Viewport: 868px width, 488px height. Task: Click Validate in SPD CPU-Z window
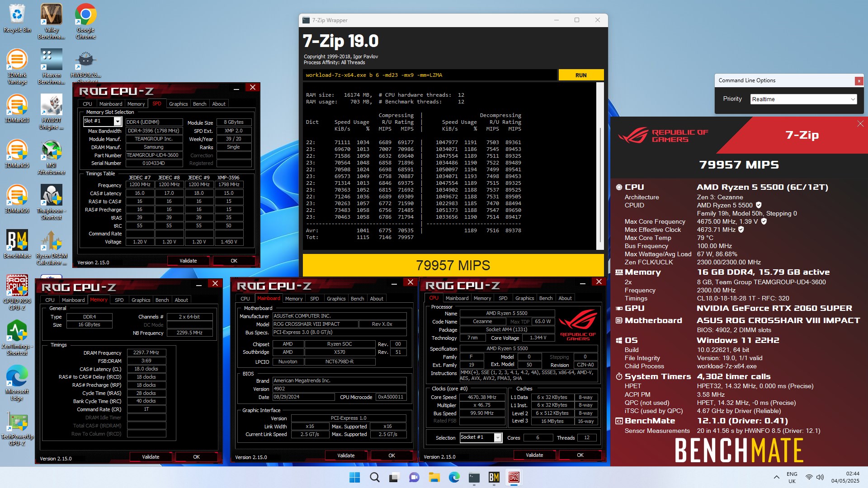click(x=188, y=261)
